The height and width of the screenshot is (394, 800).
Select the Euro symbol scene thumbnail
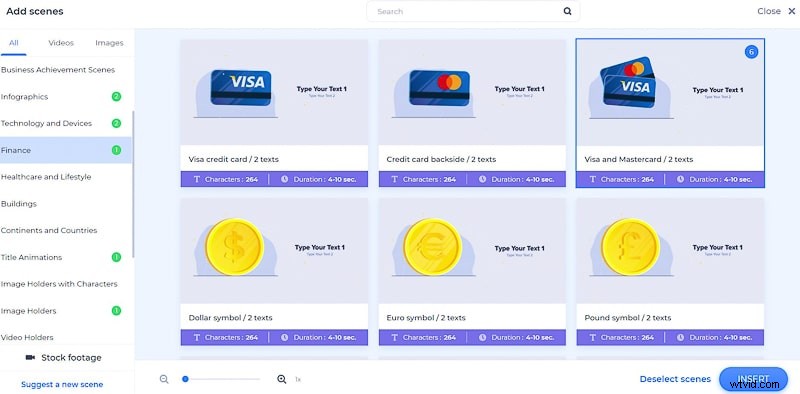click(x=472, y=251)
